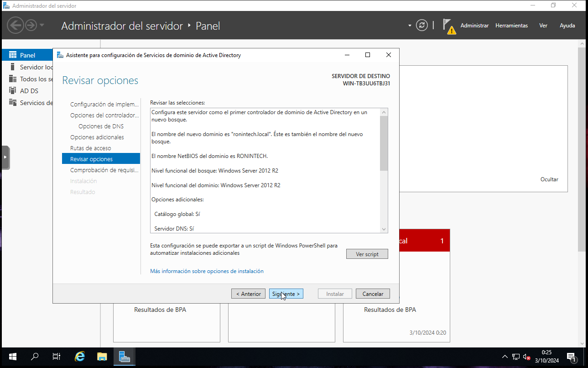Click the Anterior button
The height and width of the screenshot is (368, 588).
click(x=248, y=294)
